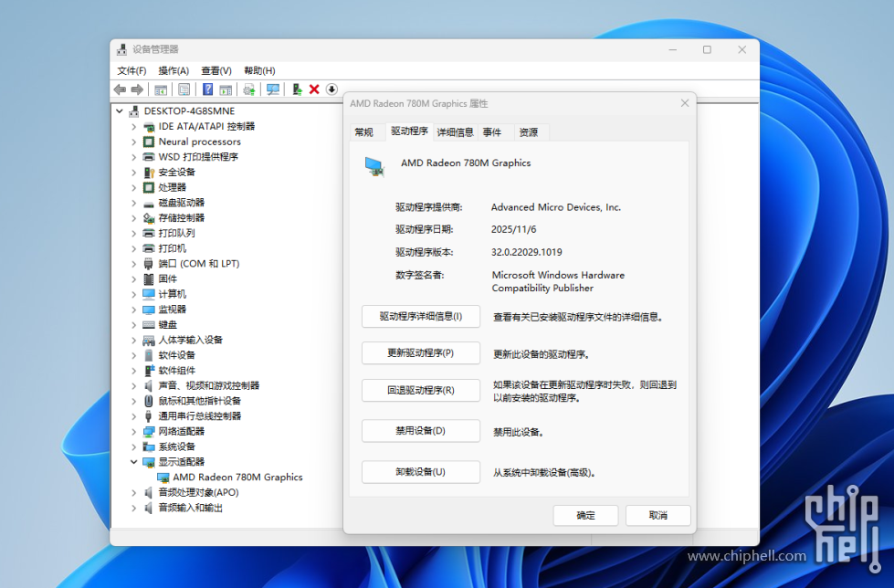Select AMD Radeon 780M Graphics in device tree

pyautogui.click(x=228, y=477)
